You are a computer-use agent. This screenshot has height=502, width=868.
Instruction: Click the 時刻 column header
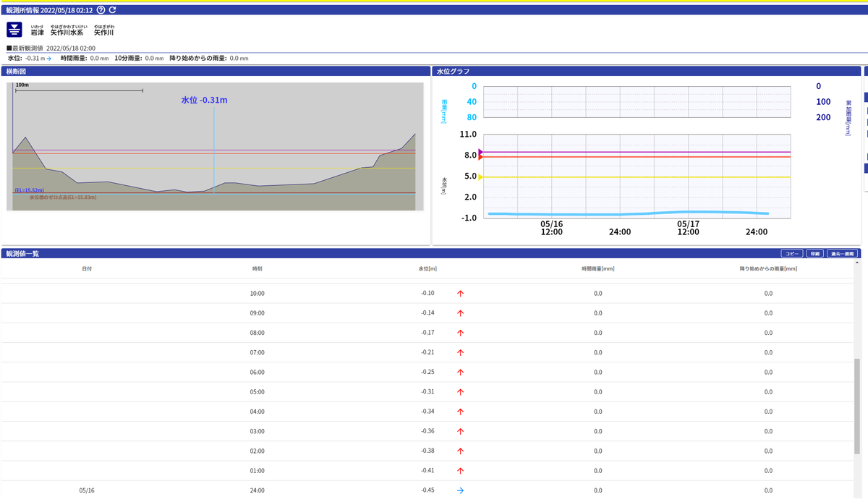point(258,268)
